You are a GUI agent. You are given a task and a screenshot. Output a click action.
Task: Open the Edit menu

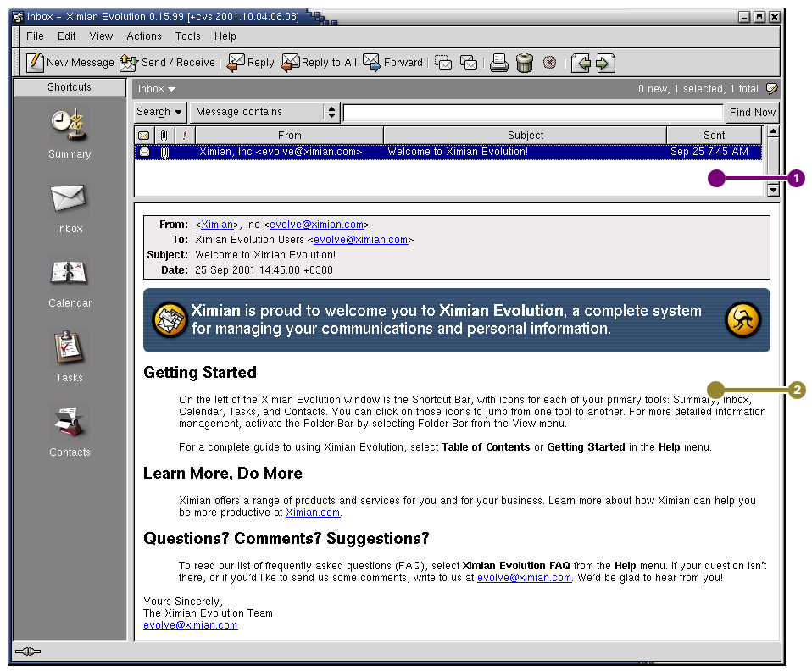point(66,36)
